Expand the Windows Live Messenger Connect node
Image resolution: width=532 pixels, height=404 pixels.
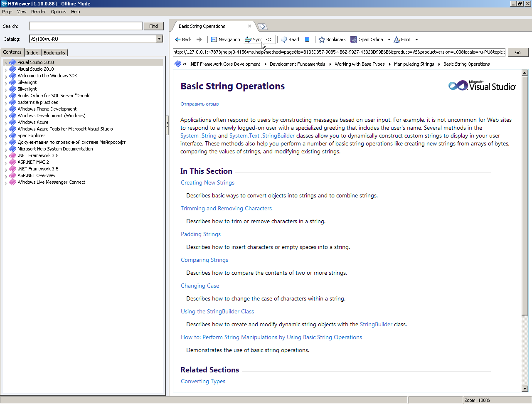coord(6,183)
